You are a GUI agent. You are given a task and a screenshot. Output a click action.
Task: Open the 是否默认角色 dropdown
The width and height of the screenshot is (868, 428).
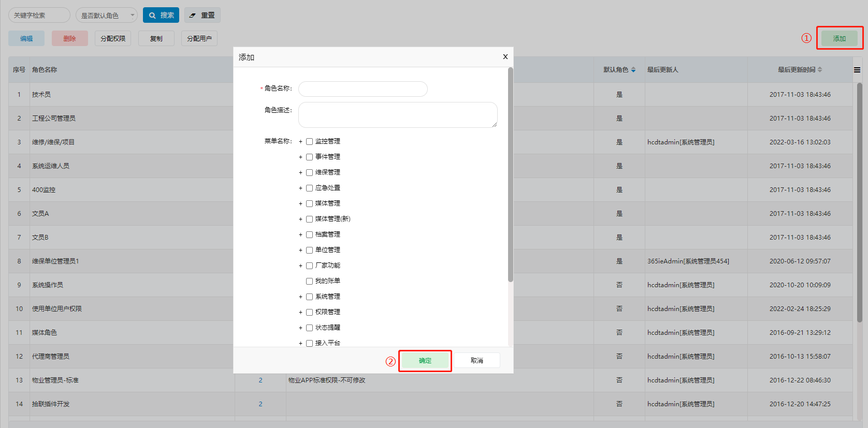(107, 15)
